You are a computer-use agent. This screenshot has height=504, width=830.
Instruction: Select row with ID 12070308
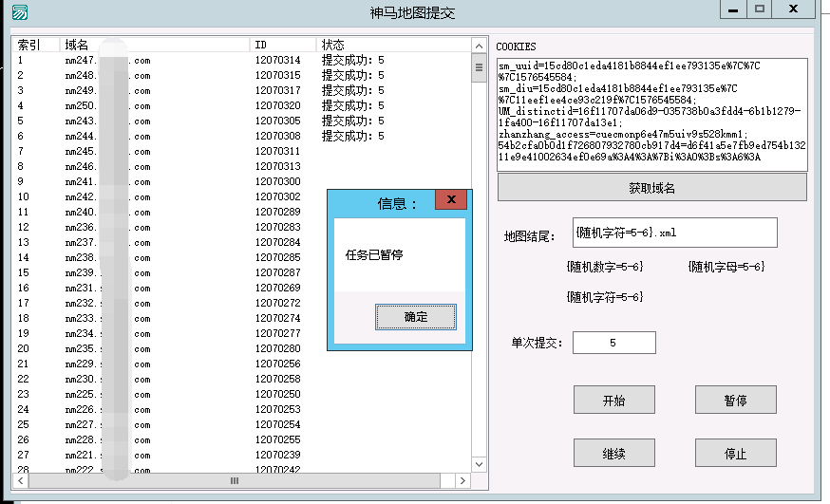click(241, 136)
